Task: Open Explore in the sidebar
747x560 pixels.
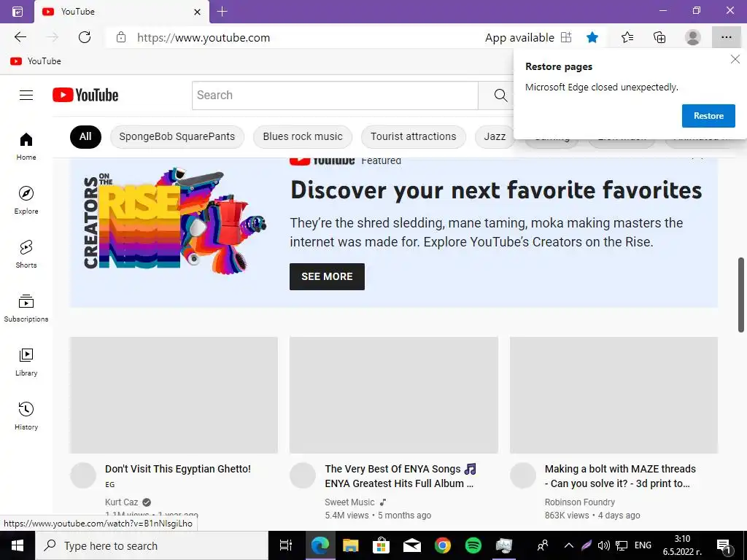Action: click(x=26, y=200)
